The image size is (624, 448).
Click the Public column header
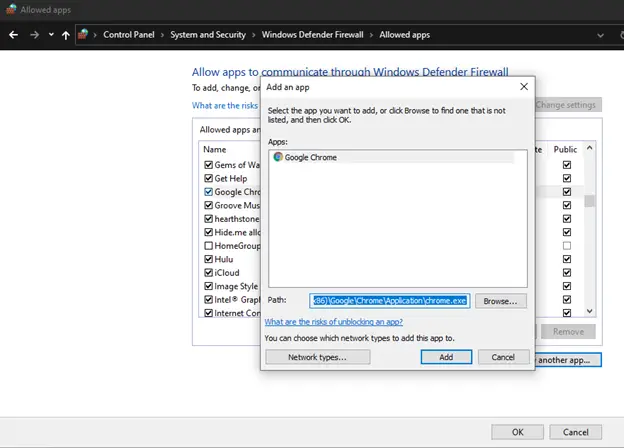pyautogui.click(x=565, y=150)
